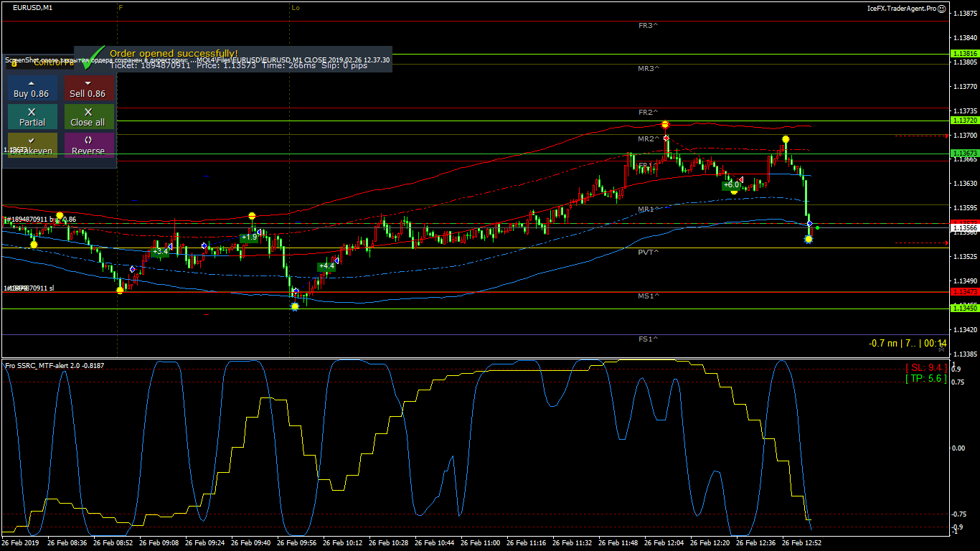Click the lock icon on Control Panel header
The height and width of the screenshot is (551, 980).
click(14, 63)
